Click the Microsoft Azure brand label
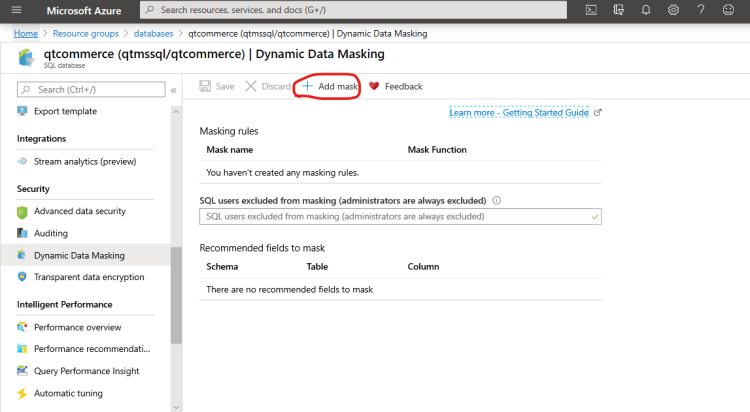Screen dimensions: 750x412 tap(84, 11)
